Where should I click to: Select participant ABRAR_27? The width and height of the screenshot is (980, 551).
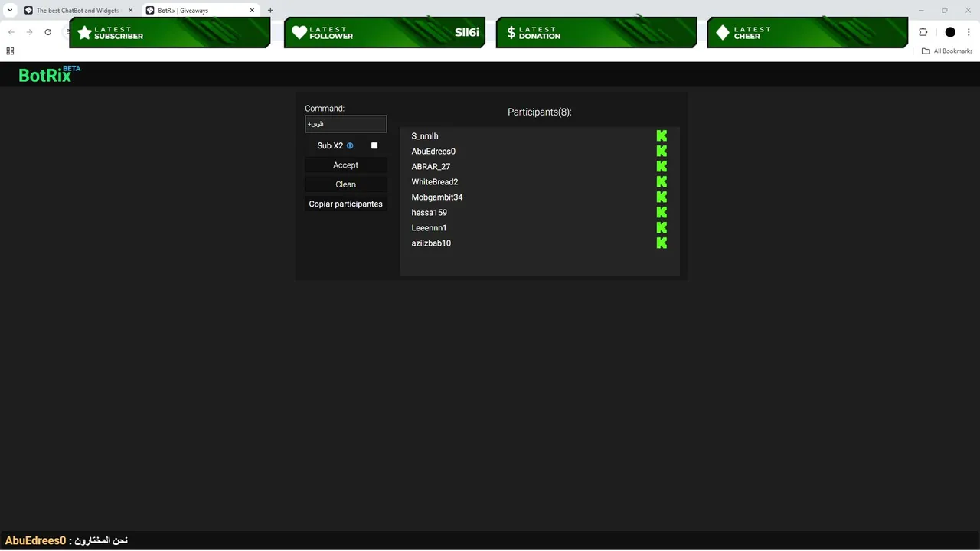(x=431, y=166)
